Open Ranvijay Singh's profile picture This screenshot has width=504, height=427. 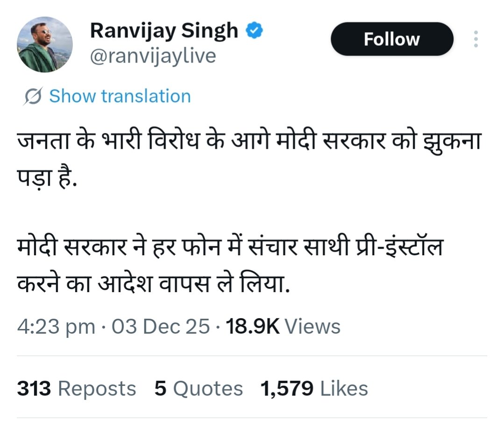click(45, 45)
